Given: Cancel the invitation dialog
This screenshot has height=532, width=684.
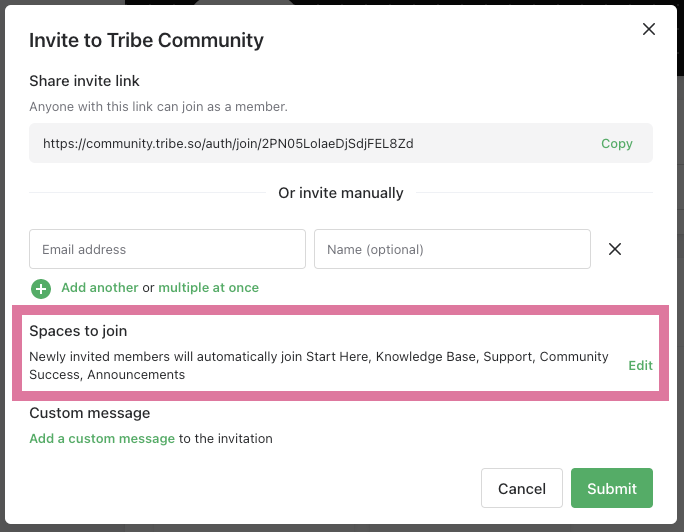Looking at the screenshot, I should [521, 488].
